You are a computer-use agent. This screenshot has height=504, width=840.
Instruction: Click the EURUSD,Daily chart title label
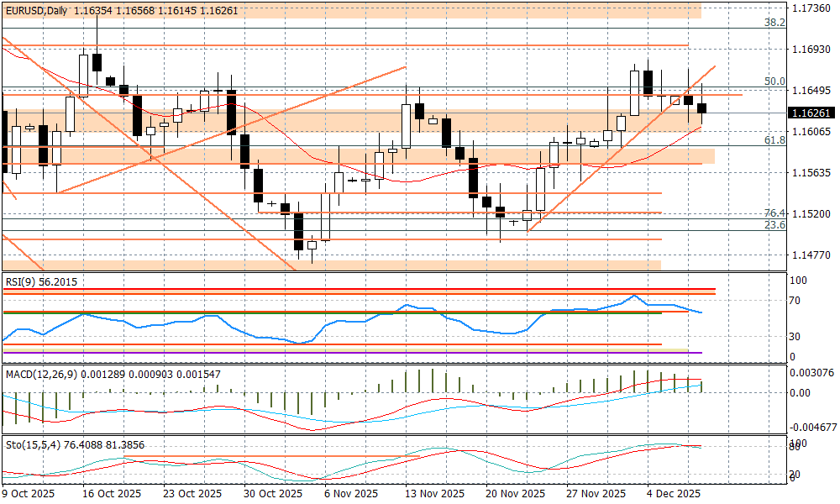(35, 8)
